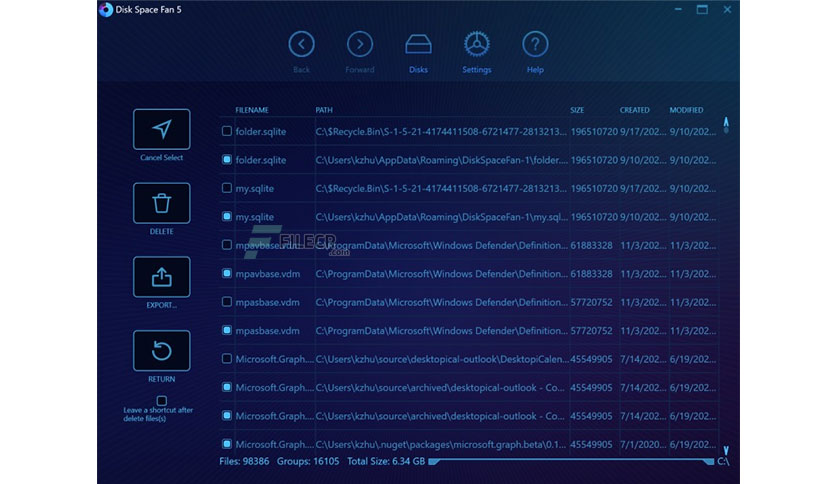Click C:\ drive label in status bar

coord(723,461)
